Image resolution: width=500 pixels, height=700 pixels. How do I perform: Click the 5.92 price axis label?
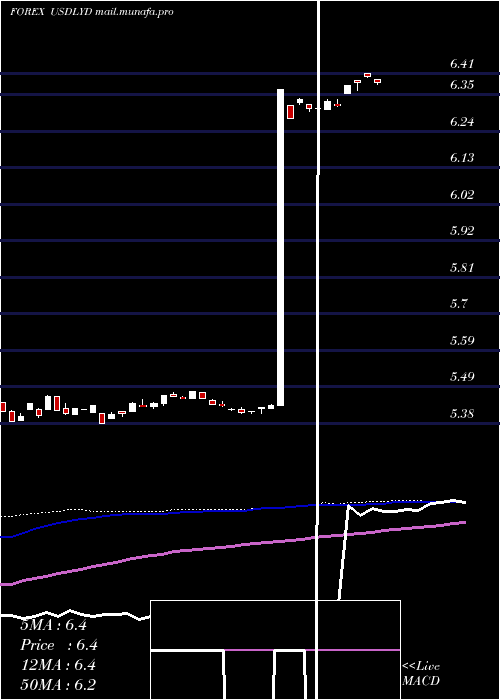point(462,231)
